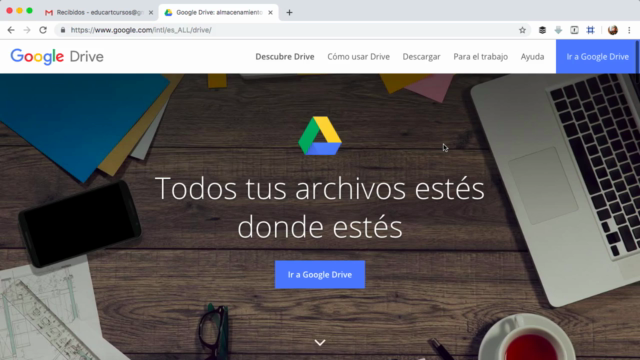Close the Google Drive tab
640x360 pixels.
tap(270, 13)
